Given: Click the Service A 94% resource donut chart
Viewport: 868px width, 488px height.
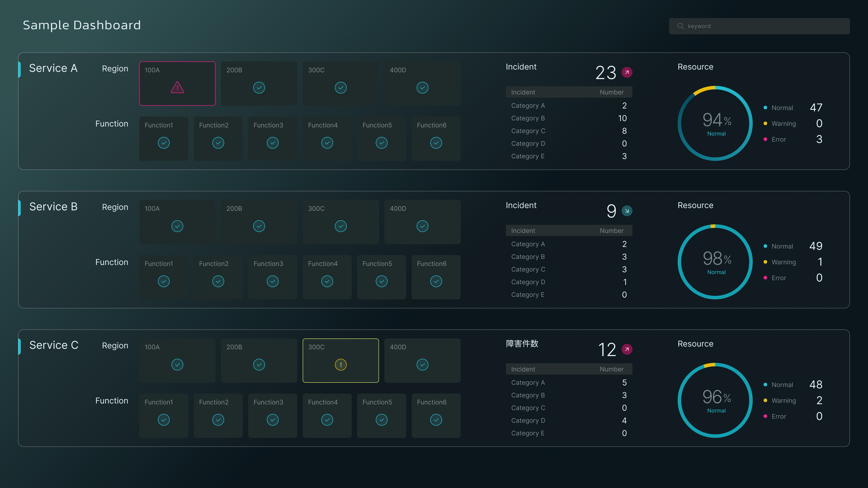Looking at the screenshot, I should click(x=715, y=123).
